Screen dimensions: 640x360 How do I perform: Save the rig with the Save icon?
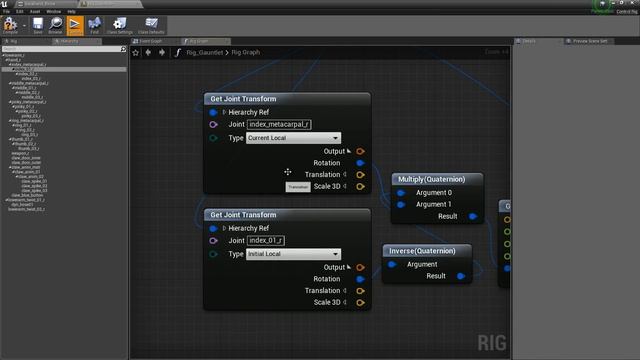pyautogui.click(x=38, y=25)
